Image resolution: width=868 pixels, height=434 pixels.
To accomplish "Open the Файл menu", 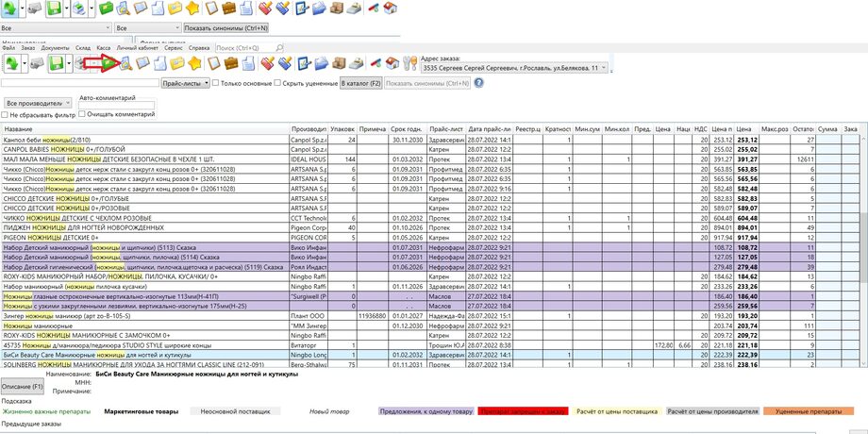I will (x=8, y=48).
